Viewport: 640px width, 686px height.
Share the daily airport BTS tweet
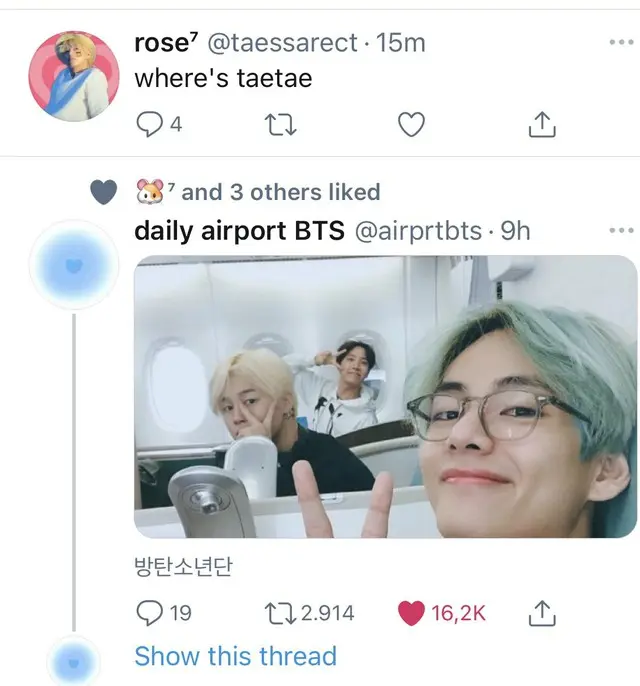tap(542, 613)
